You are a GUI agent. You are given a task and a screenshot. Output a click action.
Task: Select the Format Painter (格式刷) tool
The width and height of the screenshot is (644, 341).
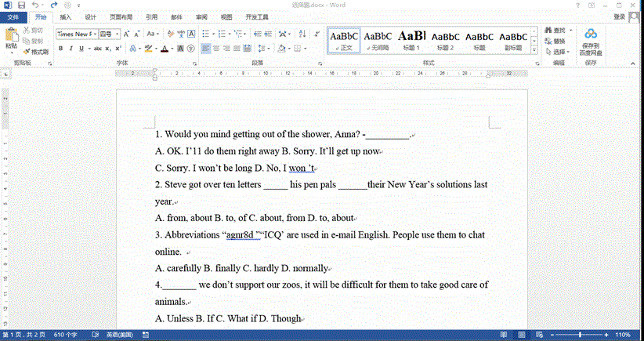(x=36, y=52)
